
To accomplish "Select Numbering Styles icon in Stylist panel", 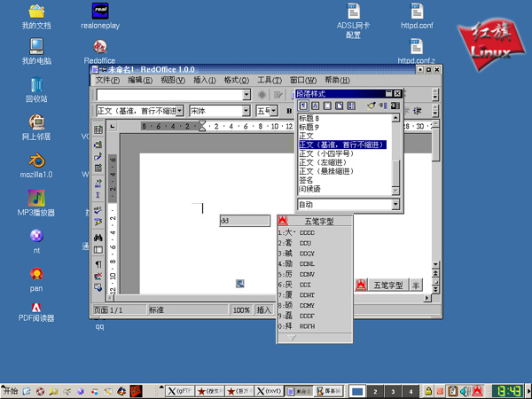I will [x=351, y=106].
